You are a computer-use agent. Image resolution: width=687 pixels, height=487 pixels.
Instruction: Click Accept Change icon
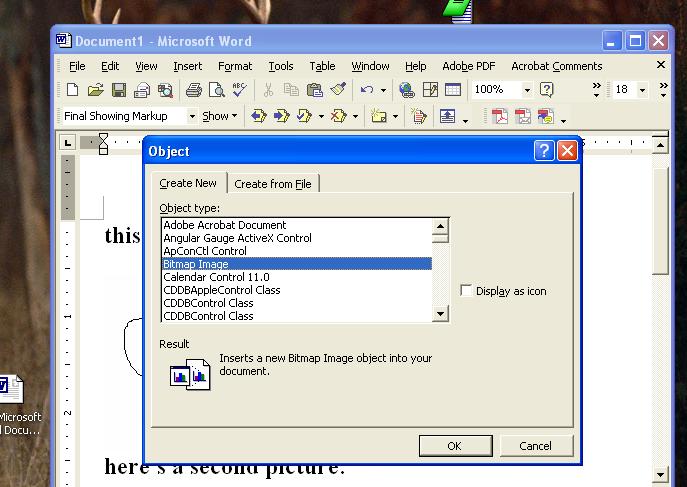(x=304, y=116)
